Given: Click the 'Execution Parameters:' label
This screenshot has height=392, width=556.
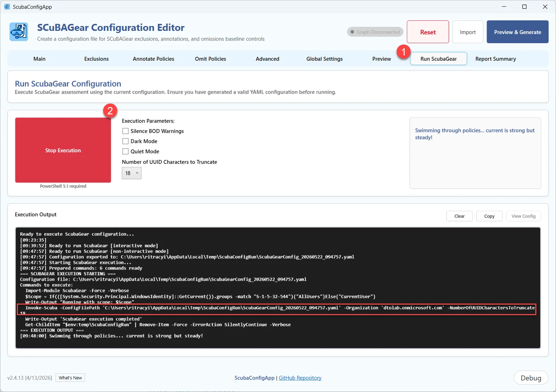Looking at the screenshot, I should tap(148, 121).
